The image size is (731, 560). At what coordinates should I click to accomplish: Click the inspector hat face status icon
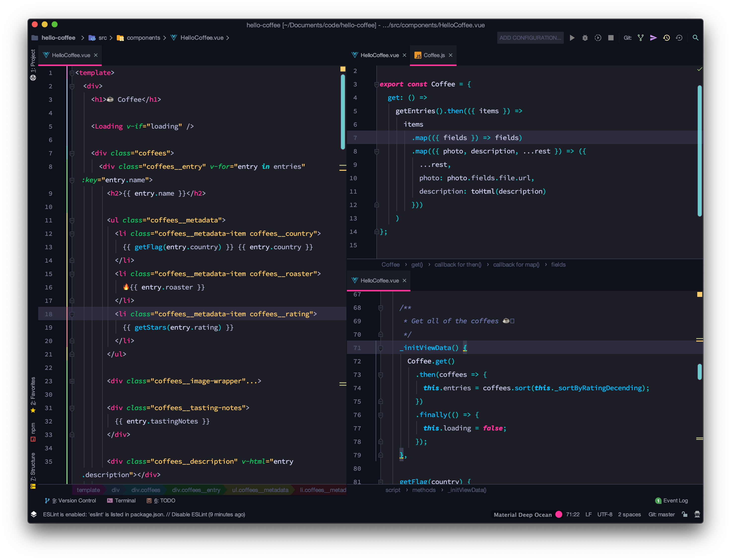(x=697, y=514)
